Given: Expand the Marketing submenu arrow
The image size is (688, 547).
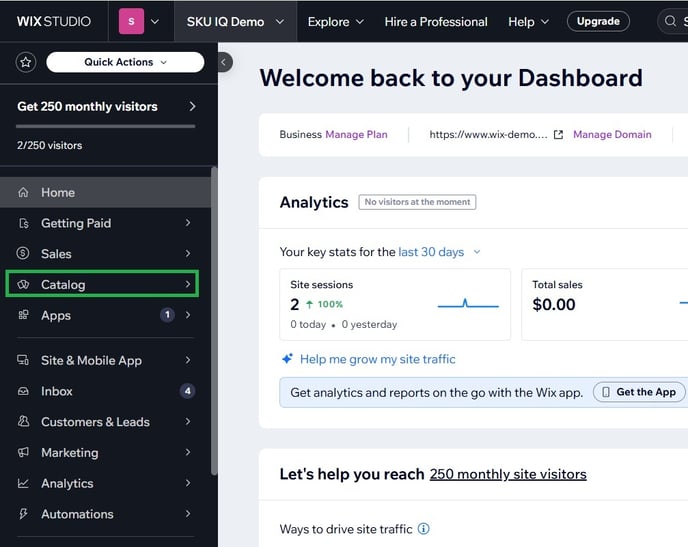Looking at the screenshot, I should pyautogui.click(x=188, y=452).
